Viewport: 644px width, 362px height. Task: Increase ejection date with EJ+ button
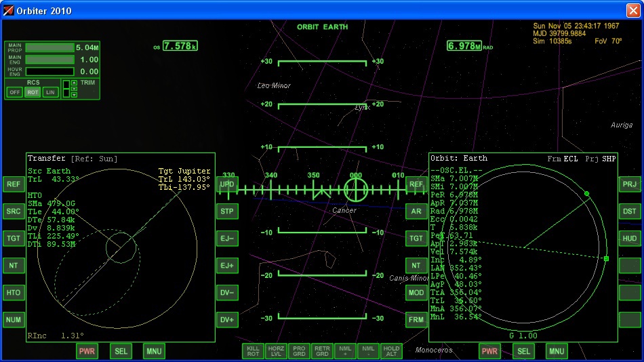[227, 266]
